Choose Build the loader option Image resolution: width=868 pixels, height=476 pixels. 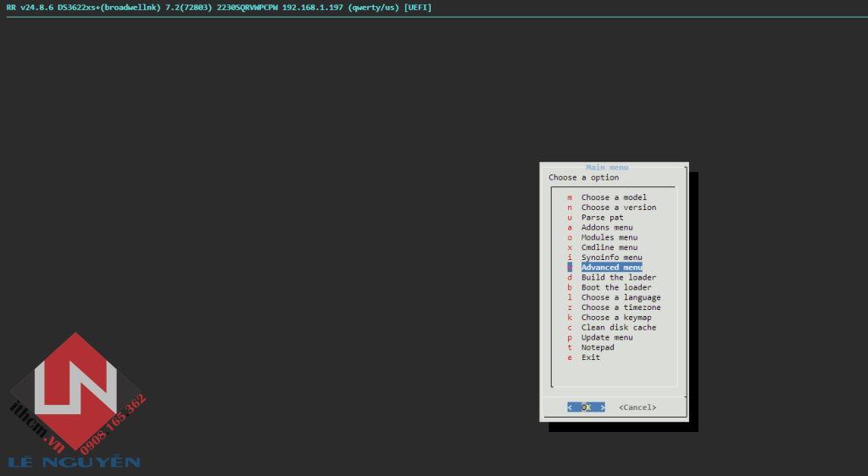click(x=618, y=278)
